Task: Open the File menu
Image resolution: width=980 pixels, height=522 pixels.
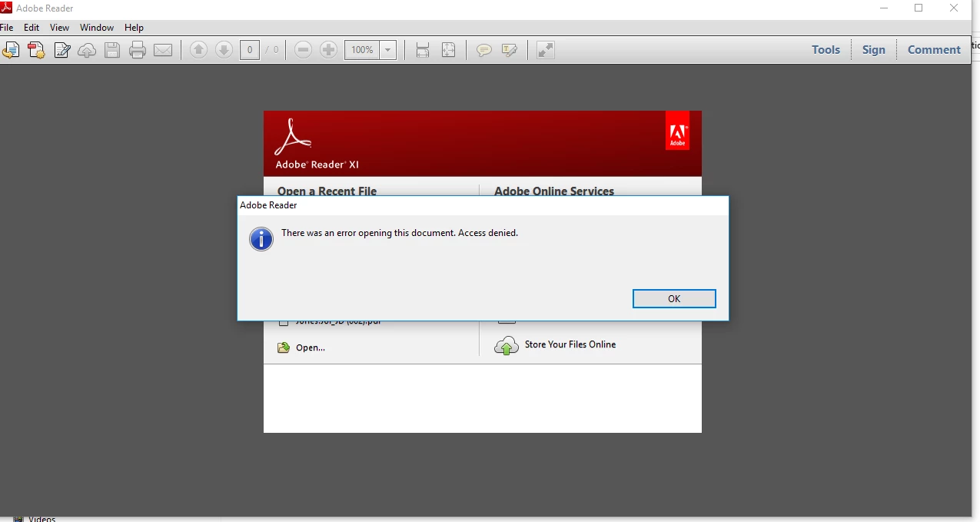Action: coord(7,28)
